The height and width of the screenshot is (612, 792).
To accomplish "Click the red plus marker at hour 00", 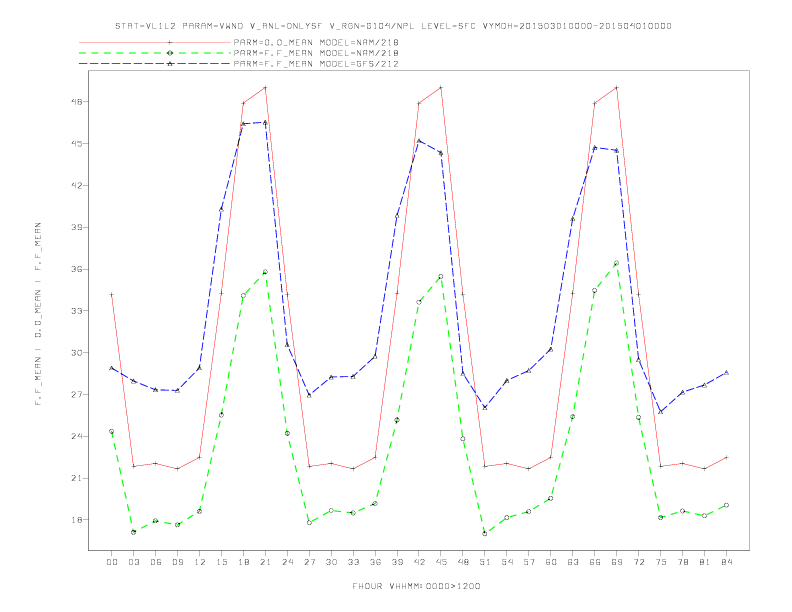I will 112,294.
